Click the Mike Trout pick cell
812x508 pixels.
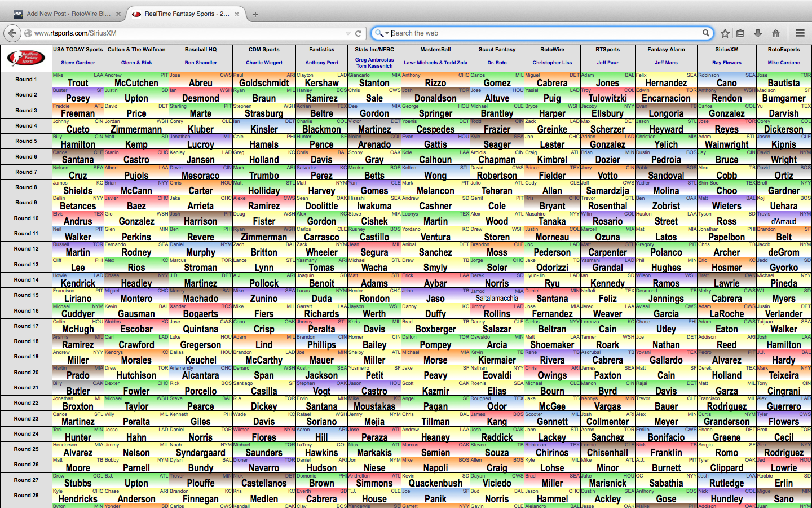(78, 80)
